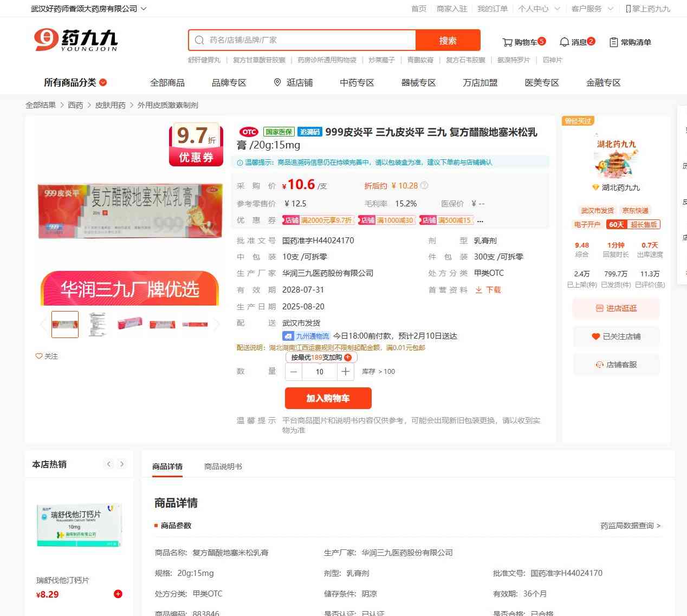Open the shopping cart icon
Image resolution: width=687 pixels, height=616 pixels.
click(x=508, y=42)
